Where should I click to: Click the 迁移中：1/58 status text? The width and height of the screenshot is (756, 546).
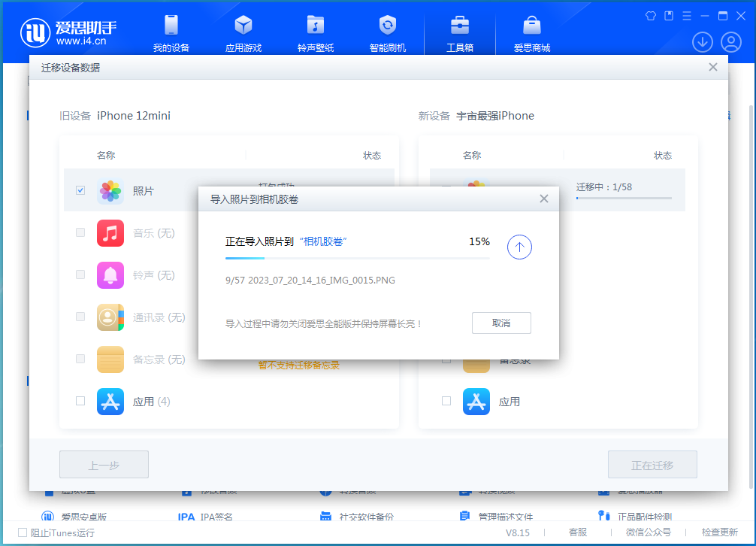pos(604,187)
